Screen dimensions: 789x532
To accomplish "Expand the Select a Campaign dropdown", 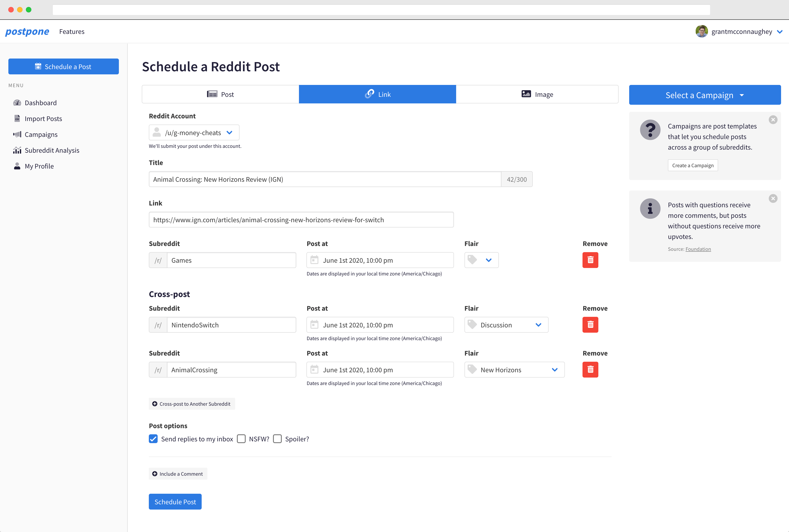I will tap(704, 95).
